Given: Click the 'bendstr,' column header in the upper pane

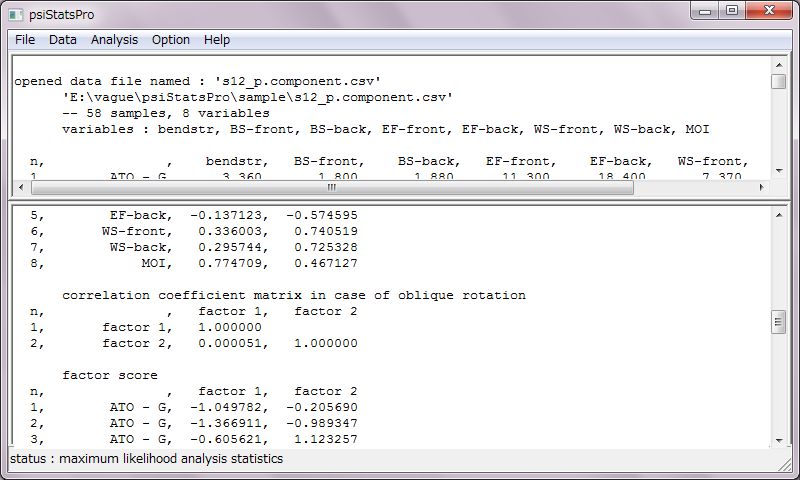Looking at the screenshot, I should pos(237,162).
